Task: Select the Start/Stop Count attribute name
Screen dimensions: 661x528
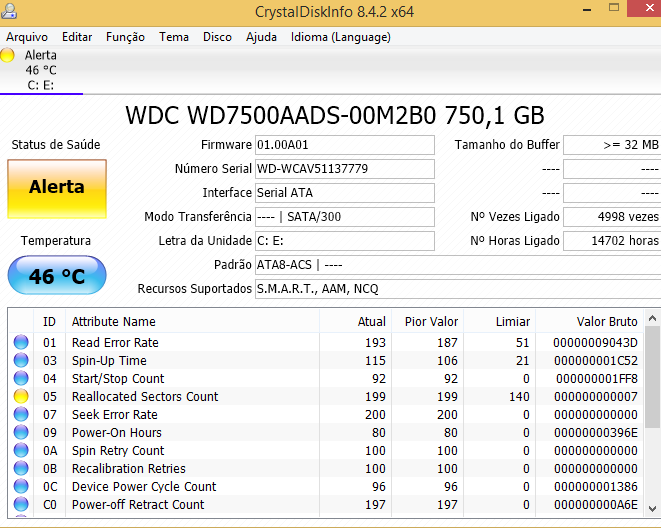Action: pyautogui.click(x=118, y=379)
